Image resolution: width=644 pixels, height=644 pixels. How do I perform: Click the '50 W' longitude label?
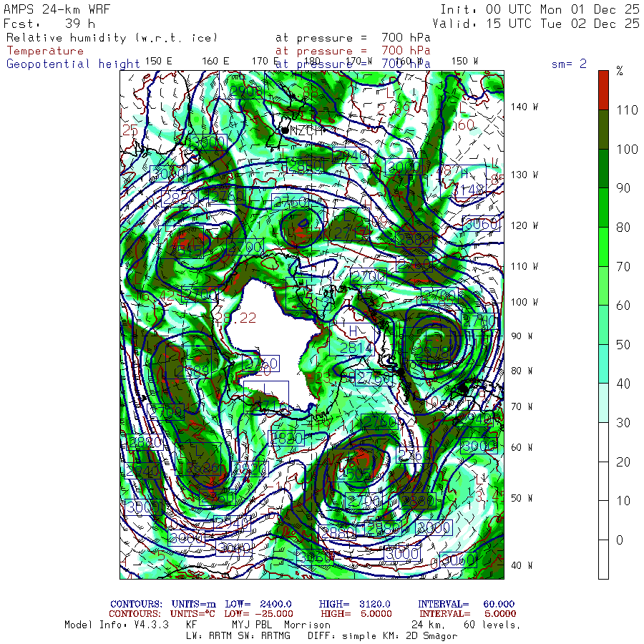point(522,498)
